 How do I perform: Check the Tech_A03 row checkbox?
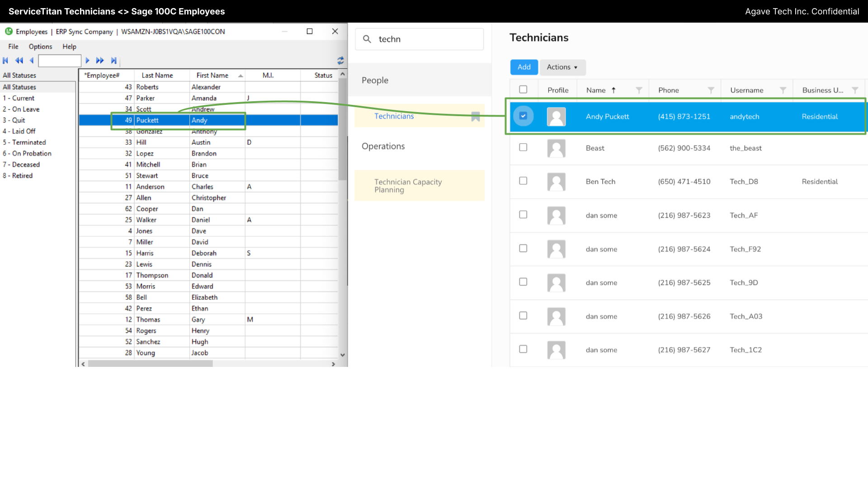[x=523, y=315]
